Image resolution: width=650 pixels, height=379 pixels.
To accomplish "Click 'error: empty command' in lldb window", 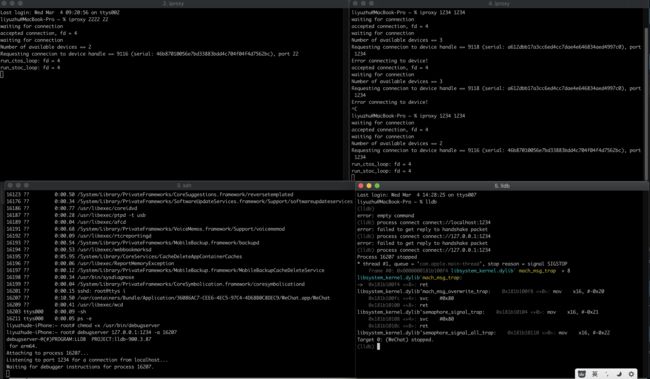I will [x=386, y=216].
